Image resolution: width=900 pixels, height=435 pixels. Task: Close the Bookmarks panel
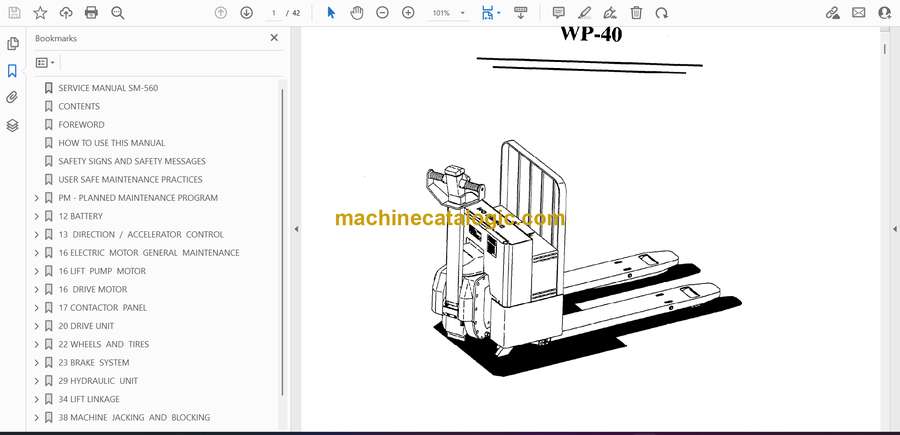pyautogui.click(x=274, y=38)
